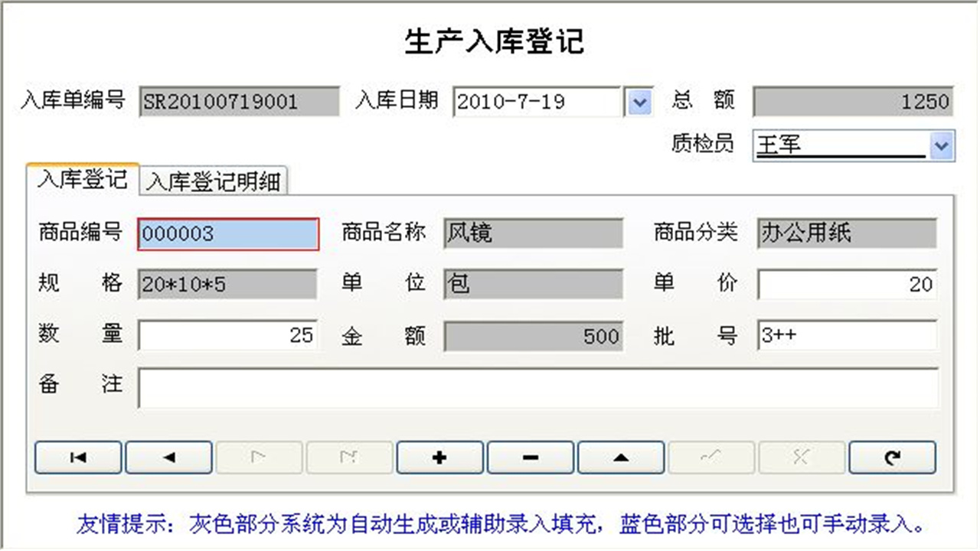Jump to the first record
Image resolution: width=980 pixels, height=551 pixels.
(77, 457)
